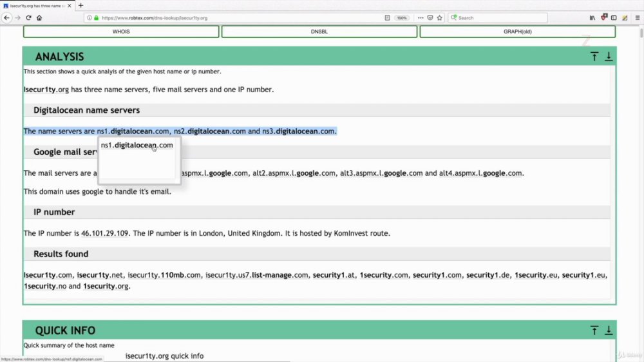
Task: Open the alt2.aspmx.l.google.com link
Action: [x=294, y=173]
